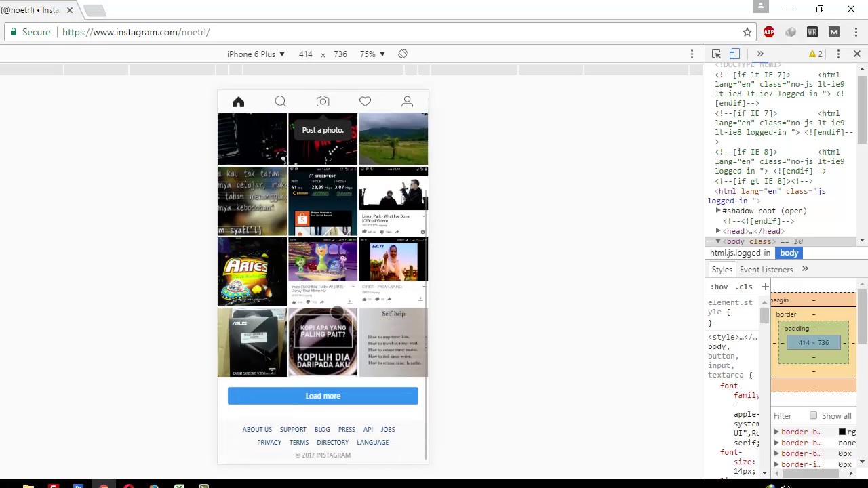Select the html.js.logged-in breadcrumb
This screenshot has width=868, height=488.
tap(740, 253)
